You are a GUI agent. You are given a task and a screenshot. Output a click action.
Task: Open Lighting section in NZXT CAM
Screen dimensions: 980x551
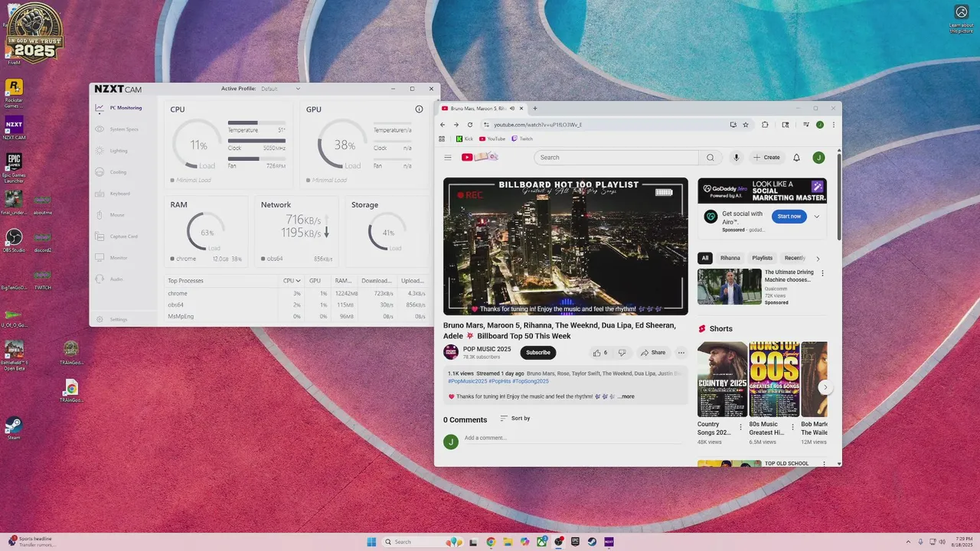(112, 151)
